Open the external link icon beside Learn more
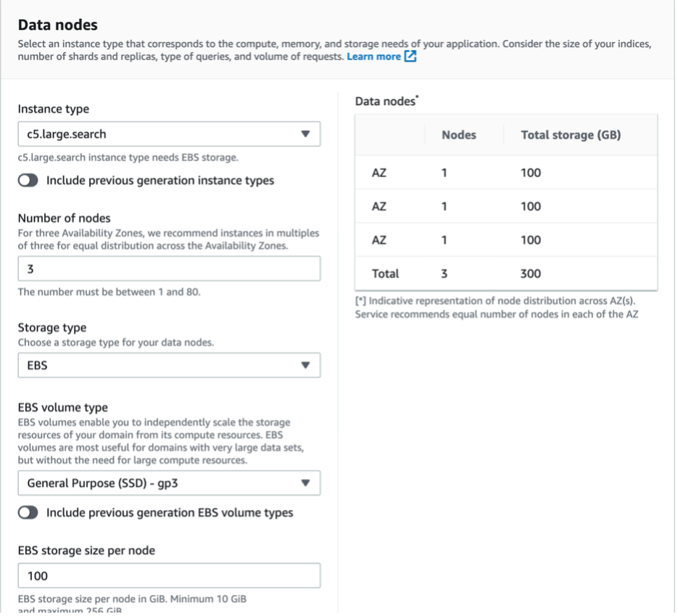Image resolution: width=678 pixels, height=616 pixels. tap(410, 57)
